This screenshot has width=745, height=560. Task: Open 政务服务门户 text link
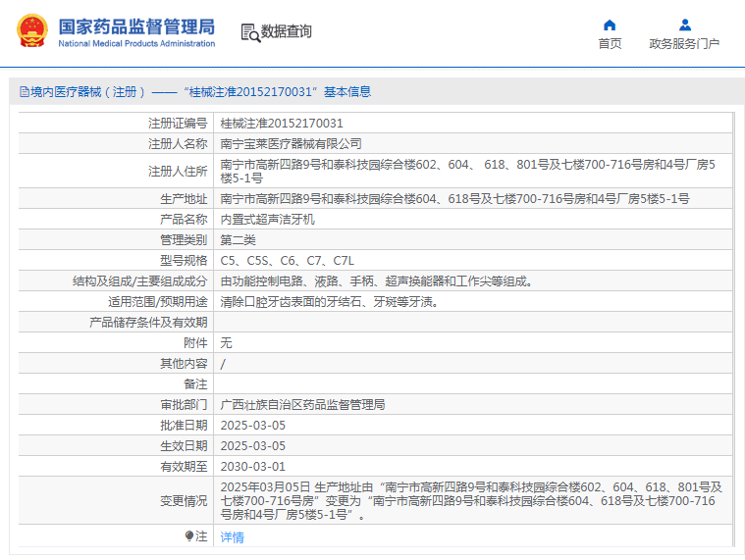click(684, 44)
